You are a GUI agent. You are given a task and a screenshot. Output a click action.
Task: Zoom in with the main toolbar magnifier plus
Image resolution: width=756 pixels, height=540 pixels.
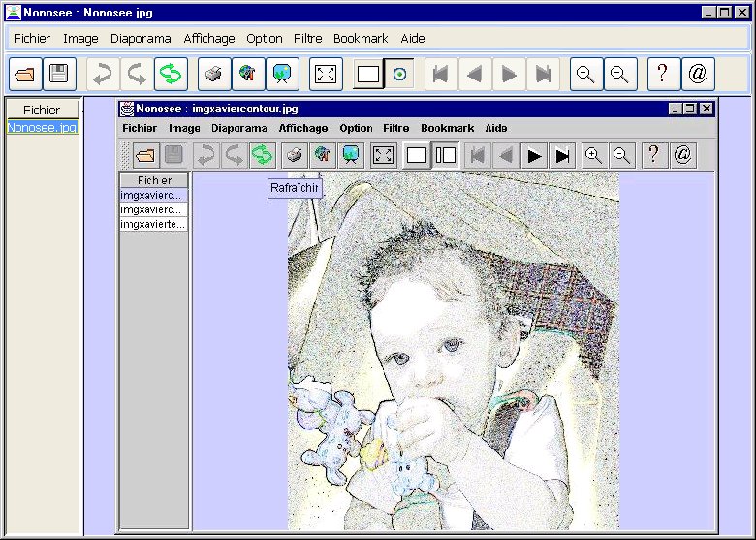pos(584,74)
